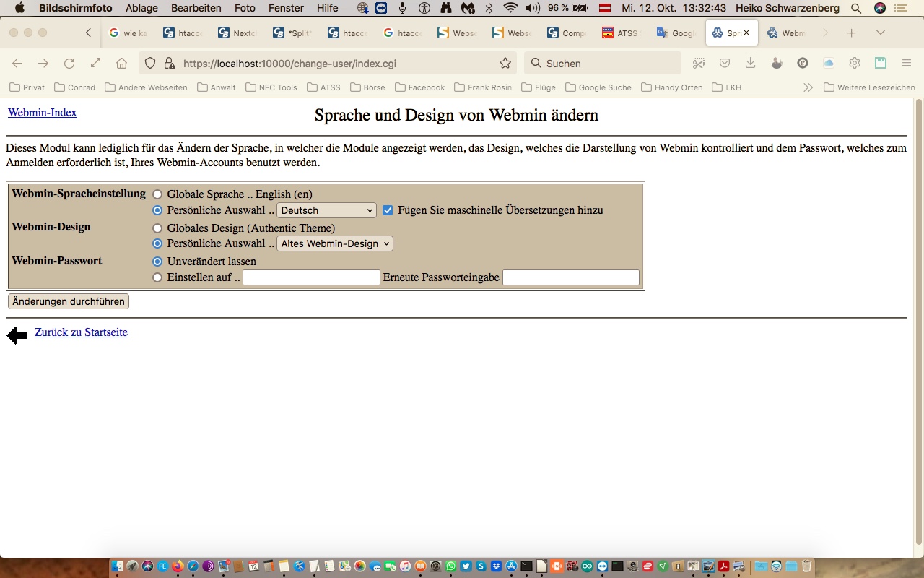This screenshot has height=578, width=924.
Task: Open the Firefox downloads panel
Action: pos(751,64)
